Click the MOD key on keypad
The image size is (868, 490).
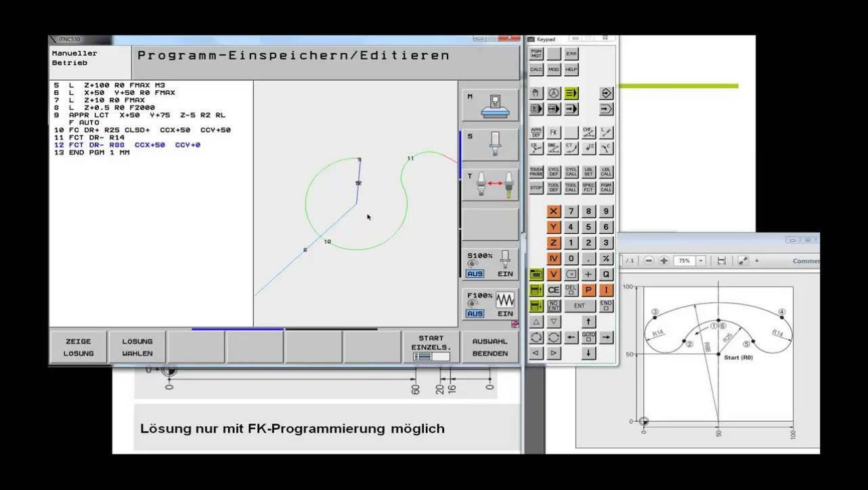tap(554, 69)
